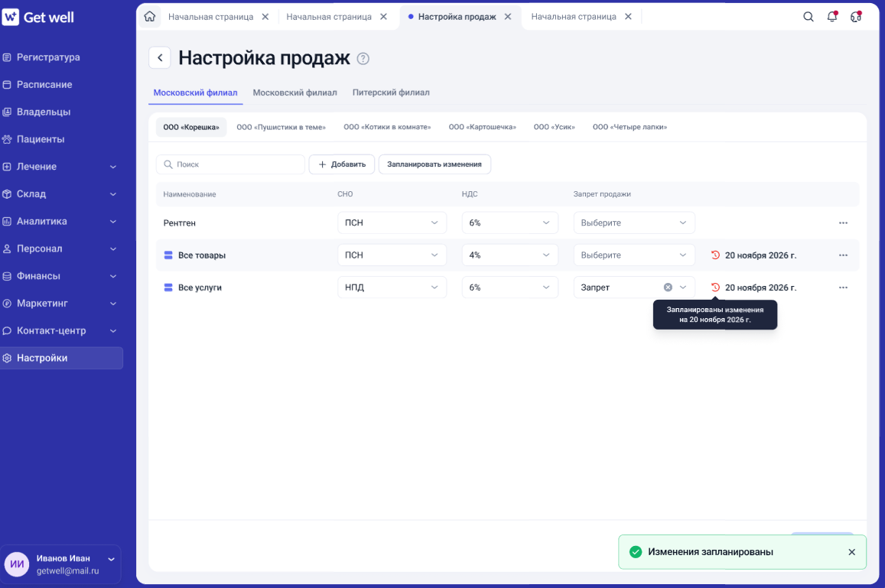
Task: Open Владельцы in sidebar
Action: point(44,112)
